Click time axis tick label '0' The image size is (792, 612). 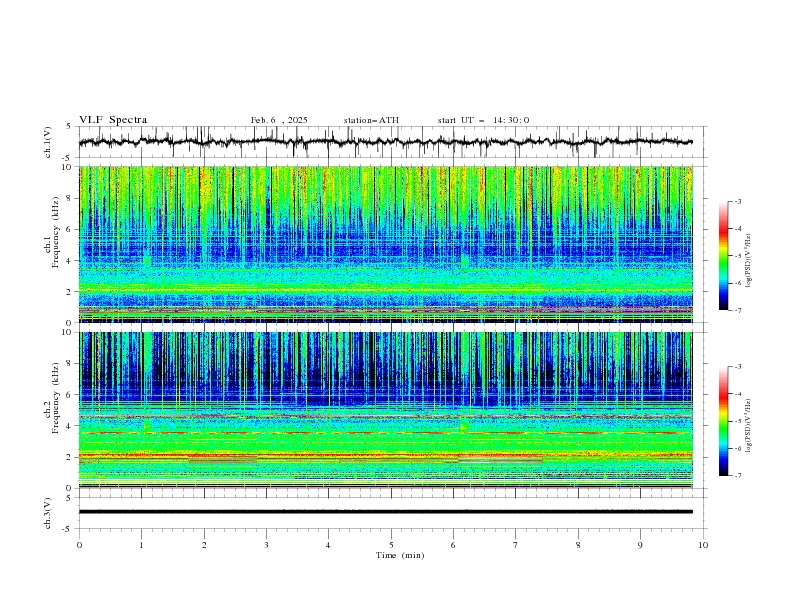(x=79, y=545)
